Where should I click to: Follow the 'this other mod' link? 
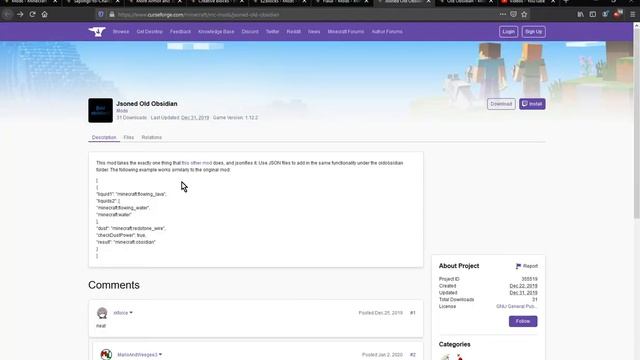point(197,163)
